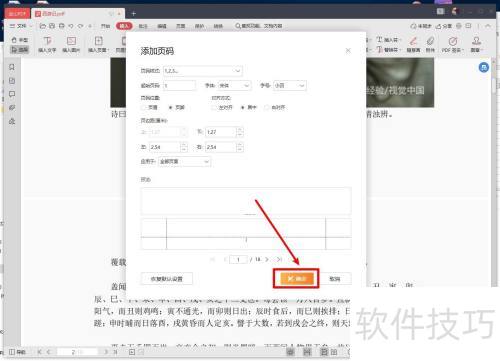Select the Insert Image (插入图片) tool
The height and width of the screenshot is (361, 500).
coord(71,44)
